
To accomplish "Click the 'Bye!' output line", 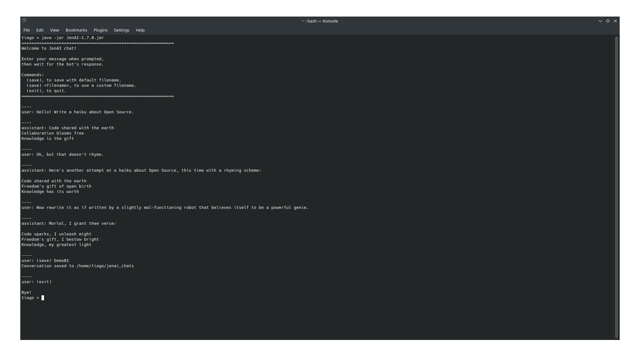I will pyautogui.click(x=27, y=293).
